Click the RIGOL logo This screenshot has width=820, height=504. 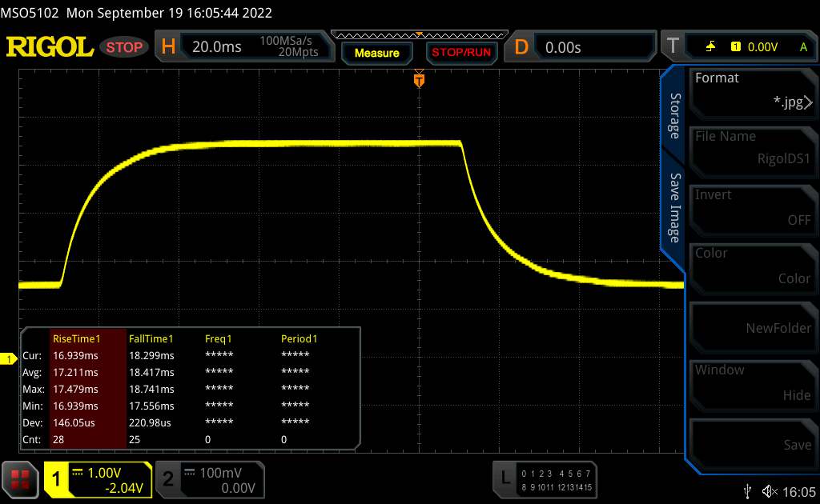(x=50, y=47)
